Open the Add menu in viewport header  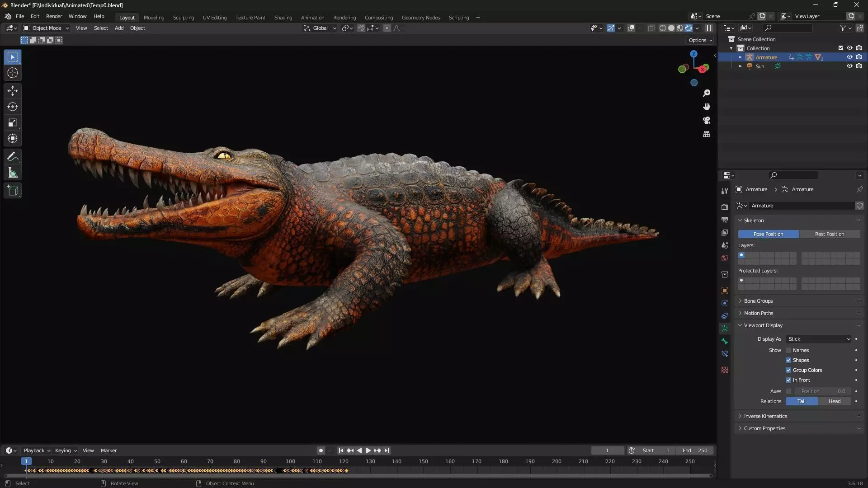click(119, 28)
